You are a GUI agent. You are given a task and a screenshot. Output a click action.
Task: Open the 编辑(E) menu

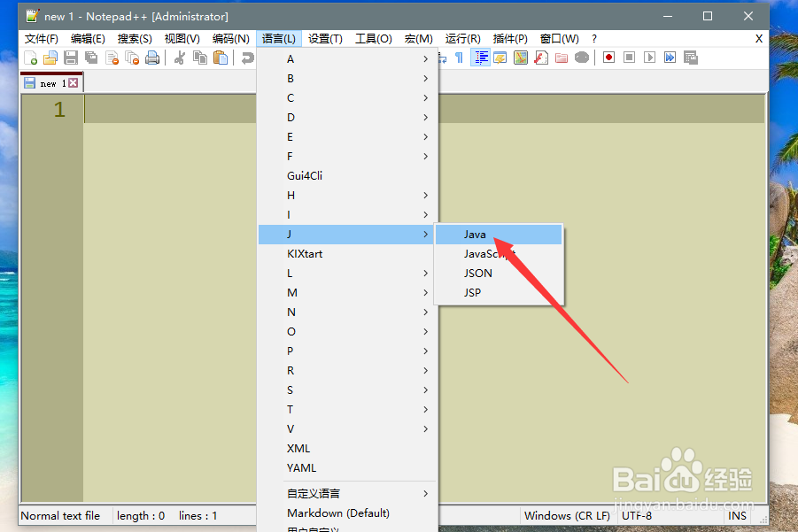(88, 39)
